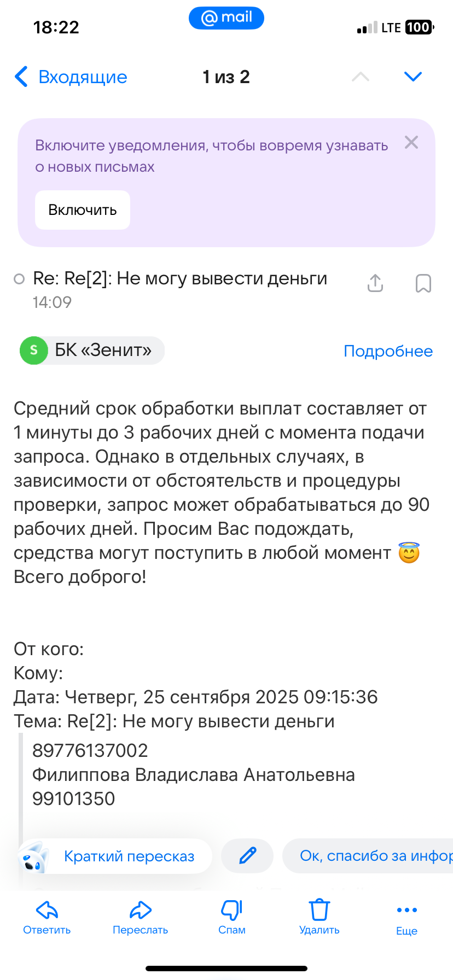Tap the share icon beside subject
Image resolution: width=453 pixels, height=980 pixels.
click(375, 283)
